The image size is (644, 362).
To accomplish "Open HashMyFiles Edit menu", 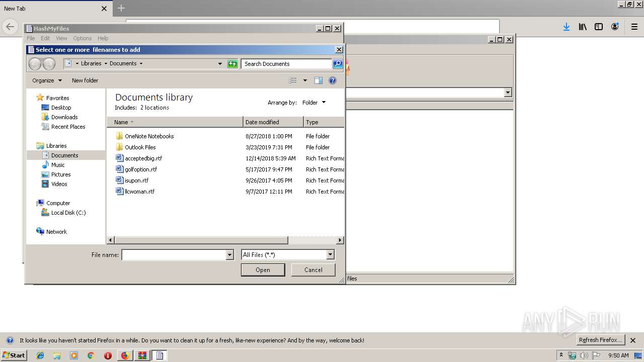I will pos(45,38).
